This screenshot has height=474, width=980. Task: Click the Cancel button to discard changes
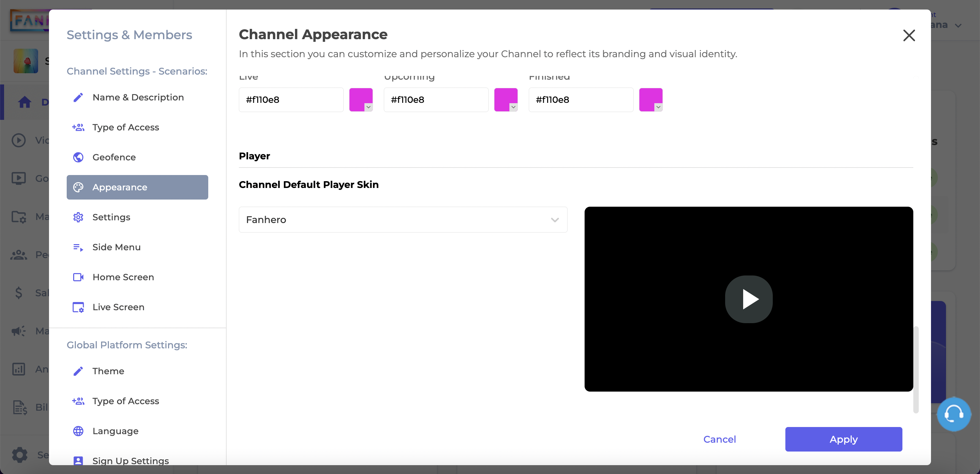(x=719, y=439)
